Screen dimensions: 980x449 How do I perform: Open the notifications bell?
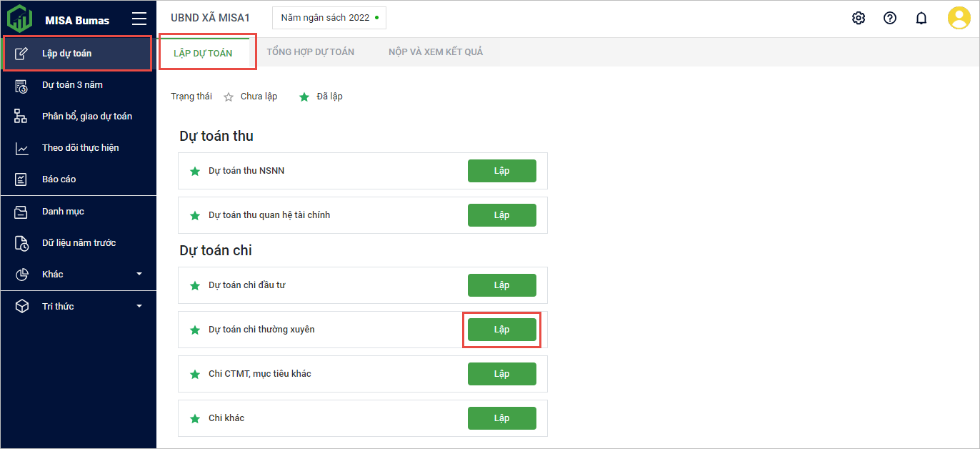pyautogui.click(x=921, y=18)
